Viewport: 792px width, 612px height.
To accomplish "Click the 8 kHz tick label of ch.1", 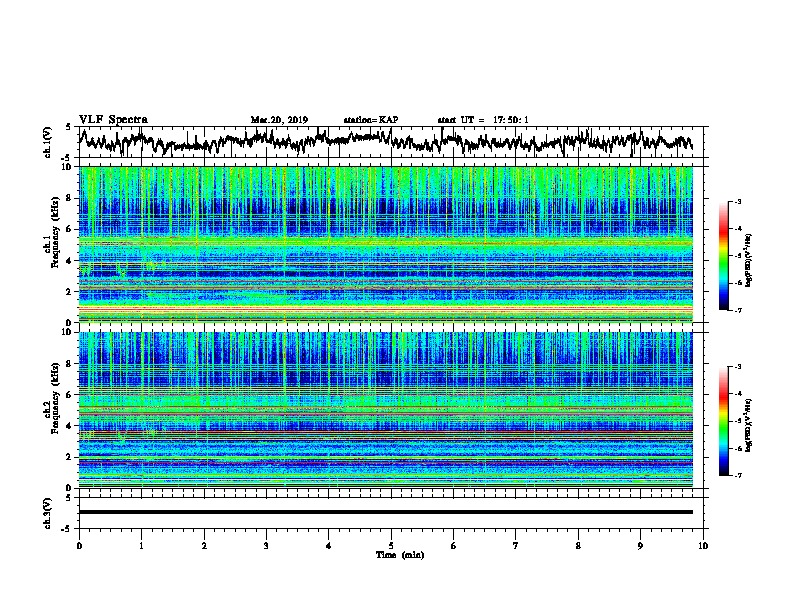I will (70, 198).
